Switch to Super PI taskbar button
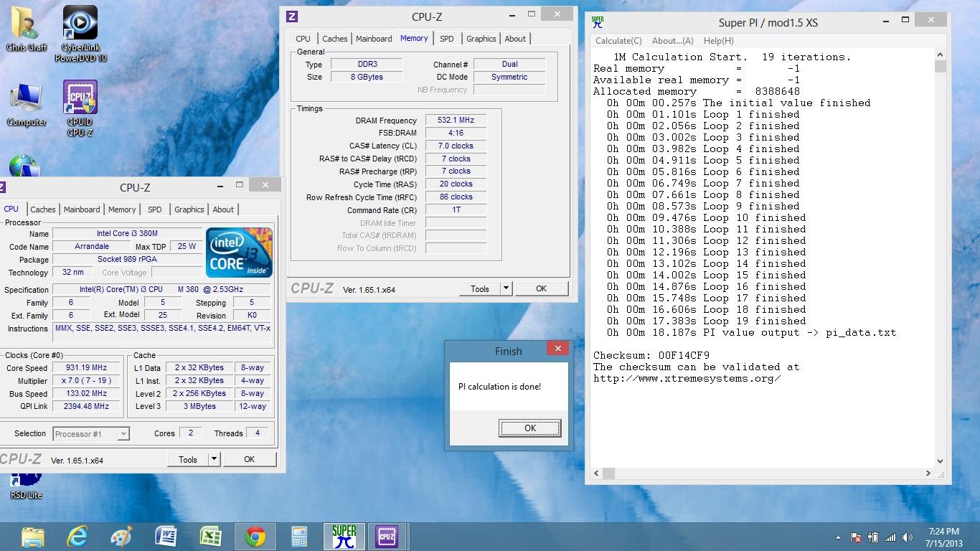980x551 pixels. [344, 537]
